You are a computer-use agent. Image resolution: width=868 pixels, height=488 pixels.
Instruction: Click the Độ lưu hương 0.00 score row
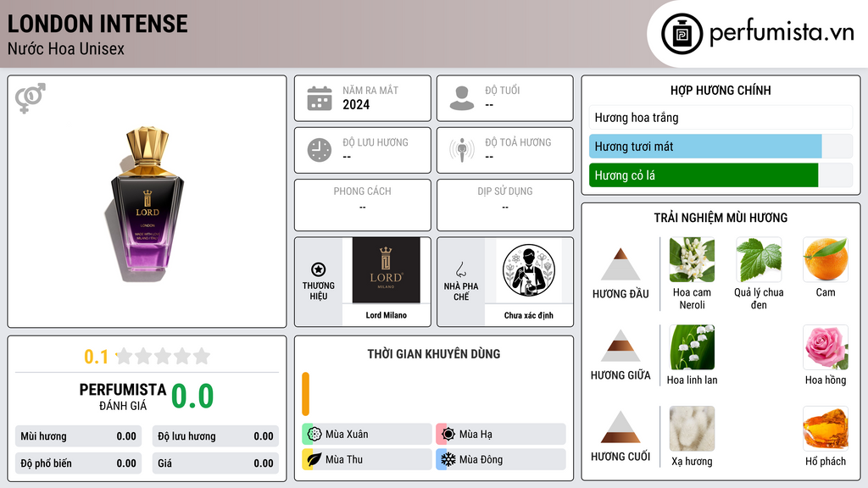[x=215, y=436]
